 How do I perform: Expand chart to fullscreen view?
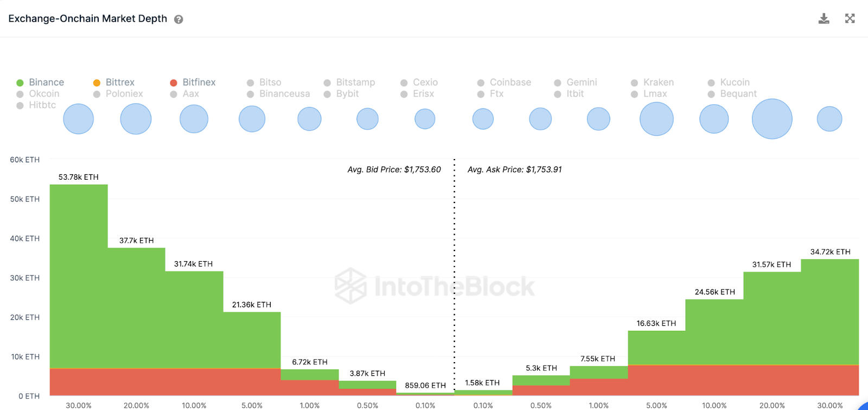850,18
